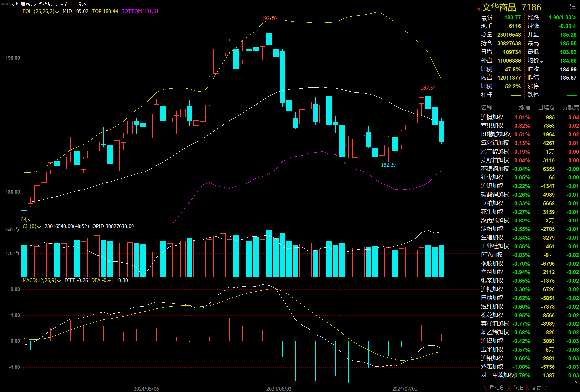Select the 白糖加权 row
Viewport: 580px width, 392px height.
pyautogui.click(x=530, y=298)
